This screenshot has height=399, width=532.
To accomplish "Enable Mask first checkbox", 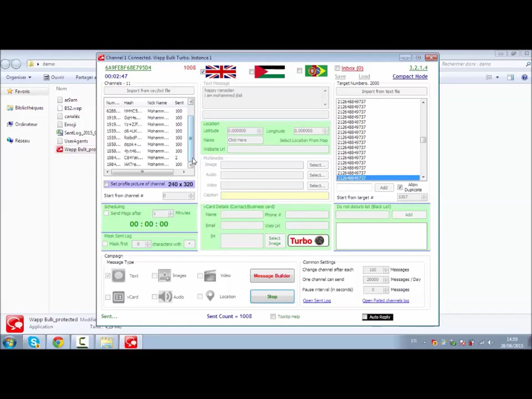I will point(105,244).
